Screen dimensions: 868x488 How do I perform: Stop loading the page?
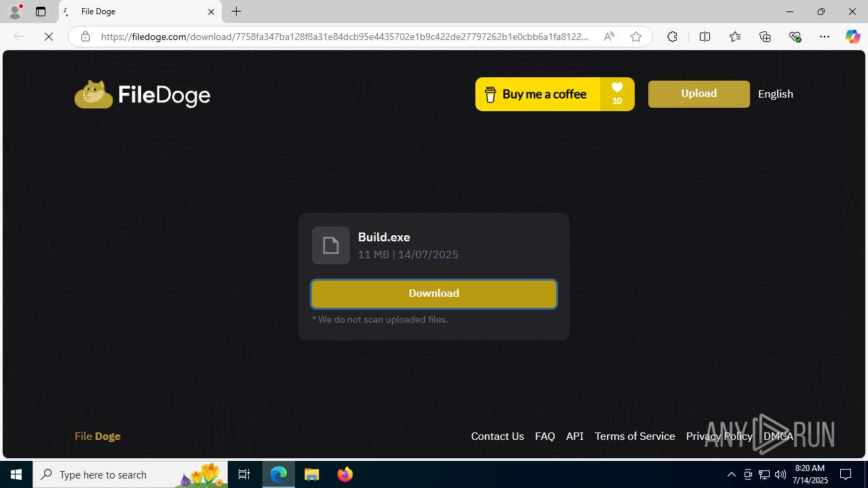[49, 37]
